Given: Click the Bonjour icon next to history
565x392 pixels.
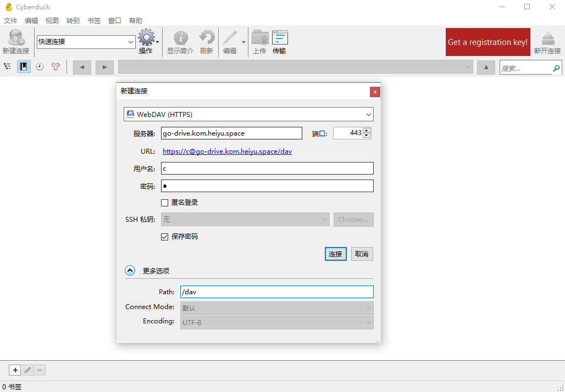Looking at the screenshot, I should pyautogui.click(x=56, y=66).
